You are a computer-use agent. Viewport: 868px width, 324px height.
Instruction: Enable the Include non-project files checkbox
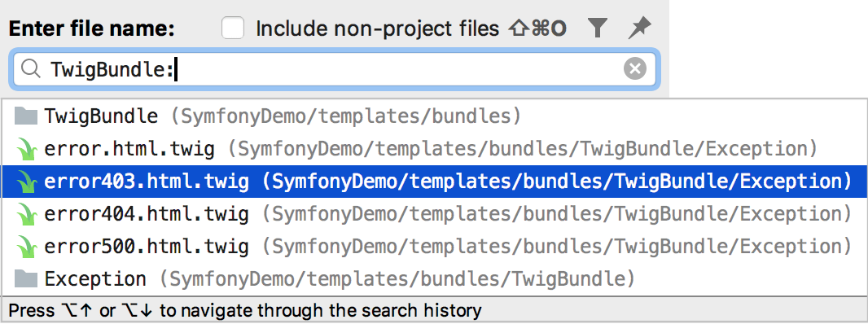point(233,28)
